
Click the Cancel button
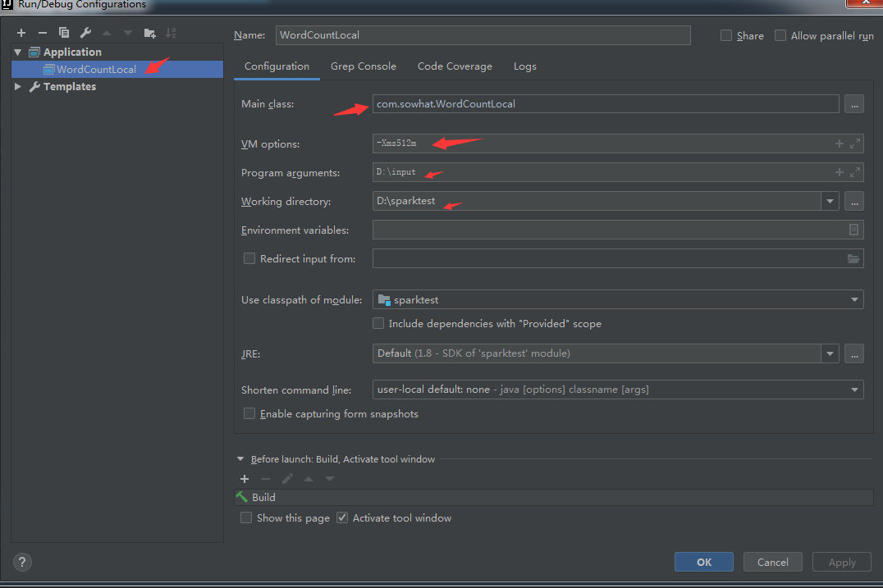[773, 562]
